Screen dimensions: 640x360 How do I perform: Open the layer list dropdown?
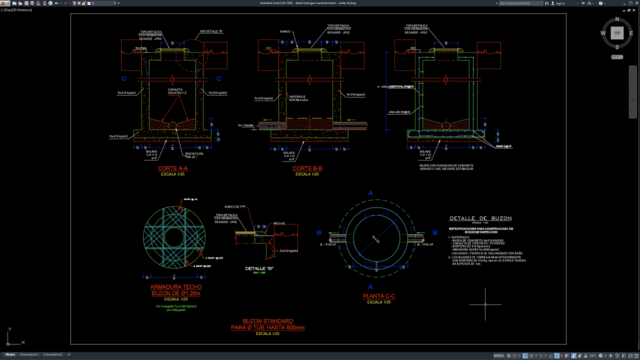(x=115, y=3)
